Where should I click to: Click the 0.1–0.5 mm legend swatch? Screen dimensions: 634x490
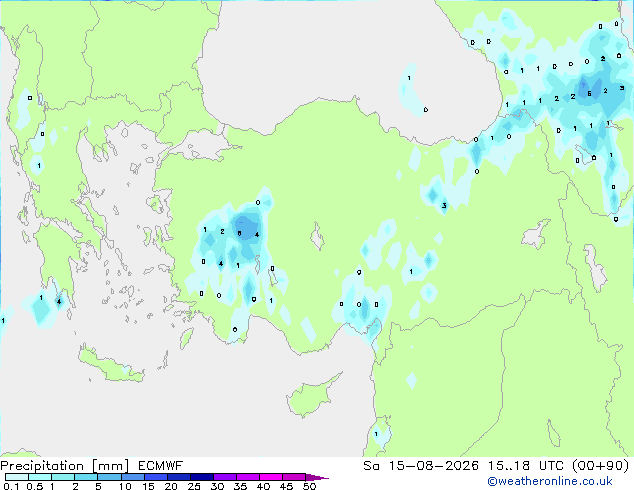[x=17, y=477]
